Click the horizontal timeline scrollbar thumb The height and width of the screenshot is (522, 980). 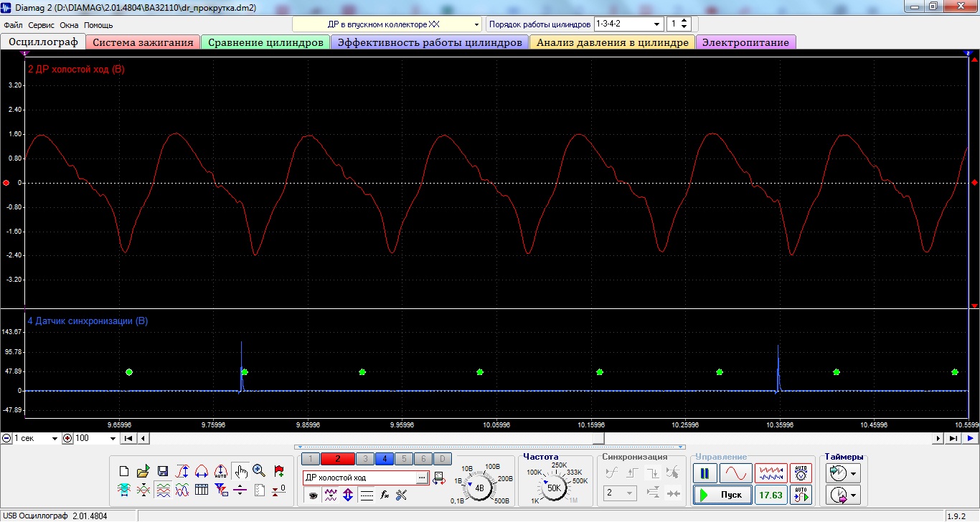(x=598, y=438)
